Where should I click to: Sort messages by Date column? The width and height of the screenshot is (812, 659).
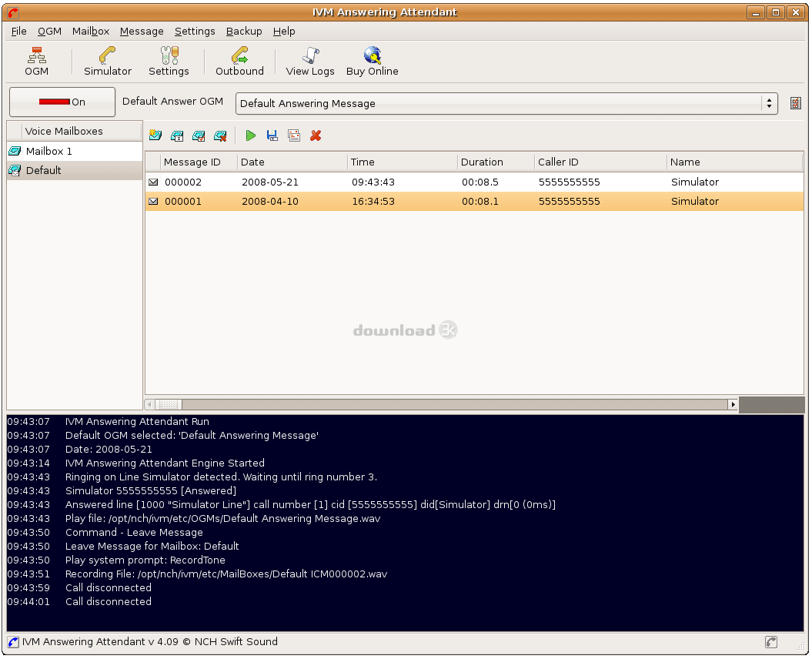point(292,162)
